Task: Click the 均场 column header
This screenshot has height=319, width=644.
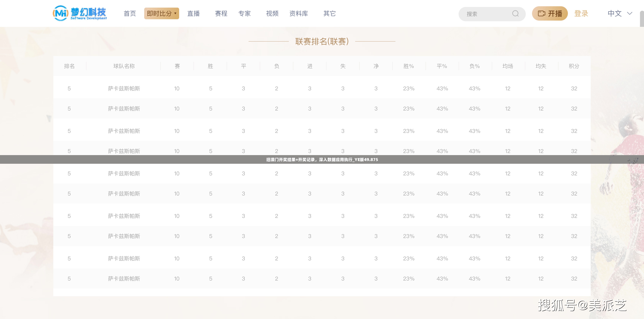Action: pos(508,66)
